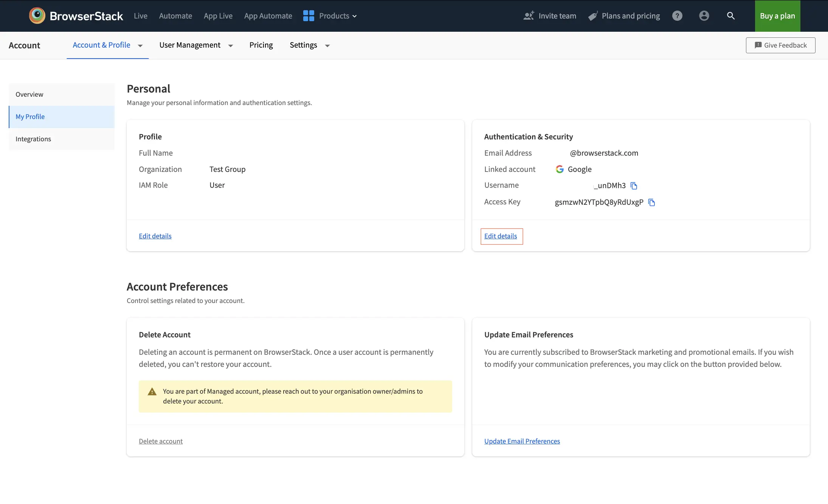Viewport: 828px width, 504px height.
Task: Copy the username using its copy icon
Action: pos(634,186)
